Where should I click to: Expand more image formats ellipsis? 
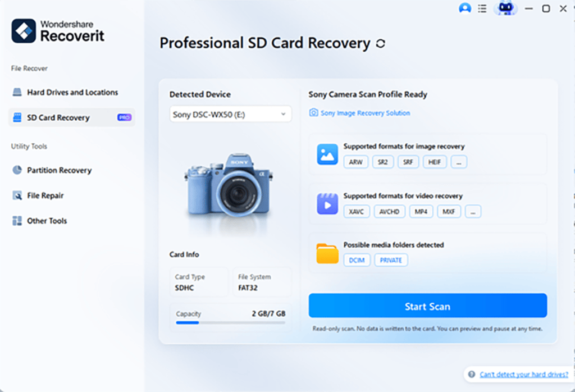click(459, 162)
